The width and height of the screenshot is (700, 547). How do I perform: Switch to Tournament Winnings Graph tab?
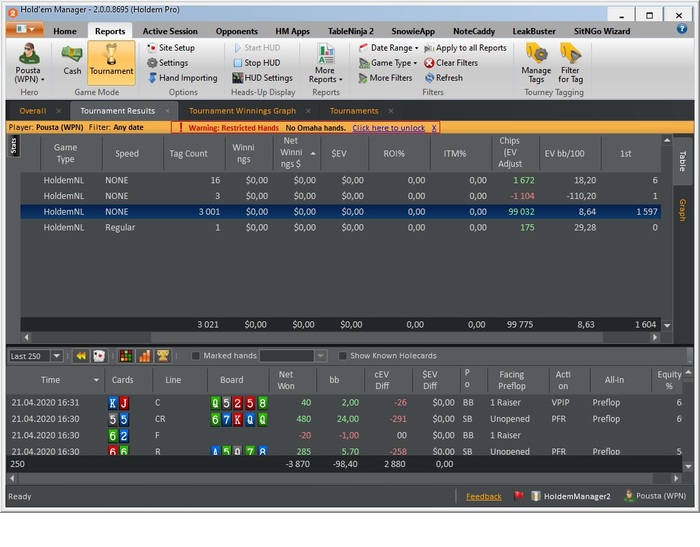[242, 111]
